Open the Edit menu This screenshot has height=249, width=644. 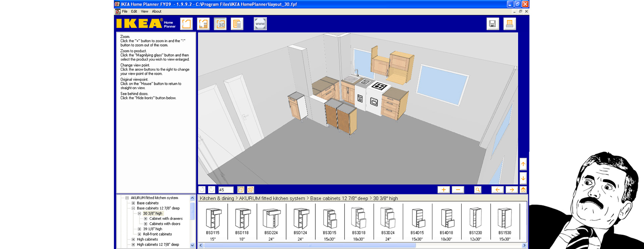134,11
